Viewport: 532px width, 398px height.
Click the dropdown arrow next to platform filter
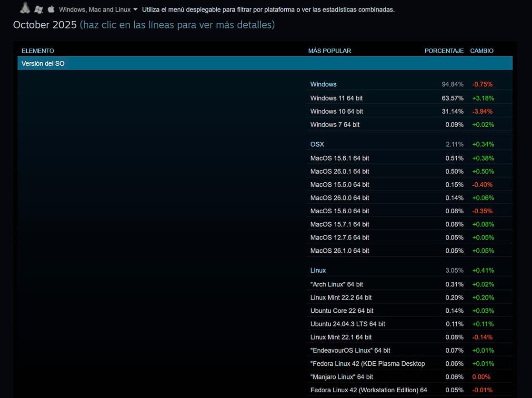[136, 9]
